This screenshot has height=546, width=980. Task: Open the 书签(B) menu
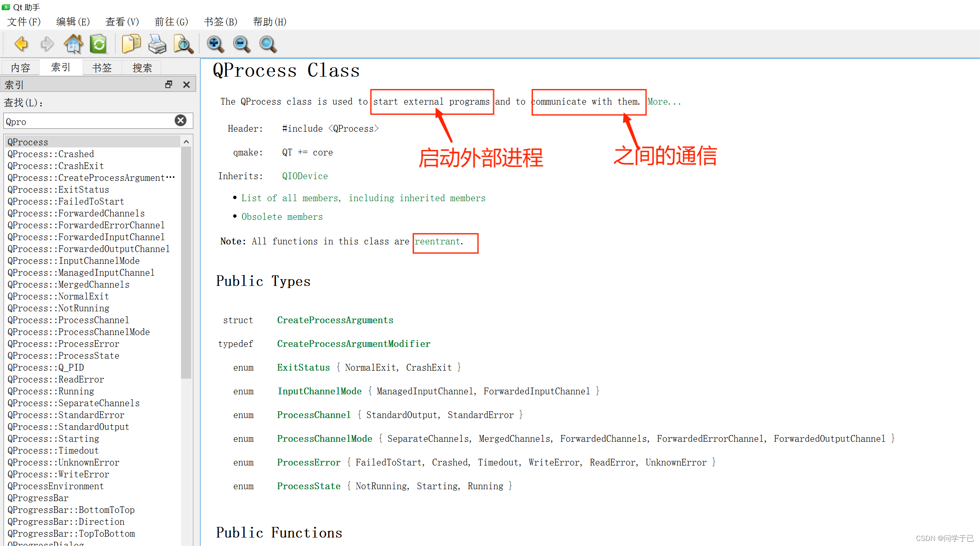point(220,22)
